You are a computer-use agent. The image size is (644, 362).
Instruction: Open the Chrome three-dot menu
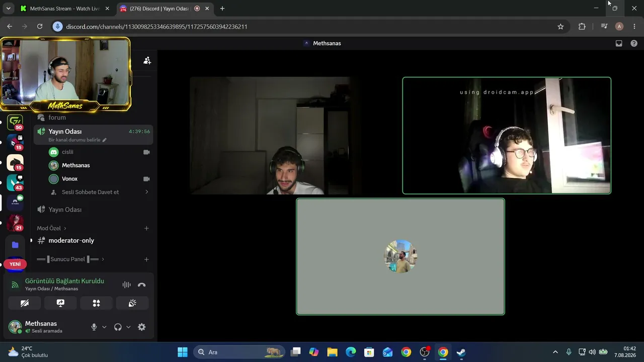point(634,27)
